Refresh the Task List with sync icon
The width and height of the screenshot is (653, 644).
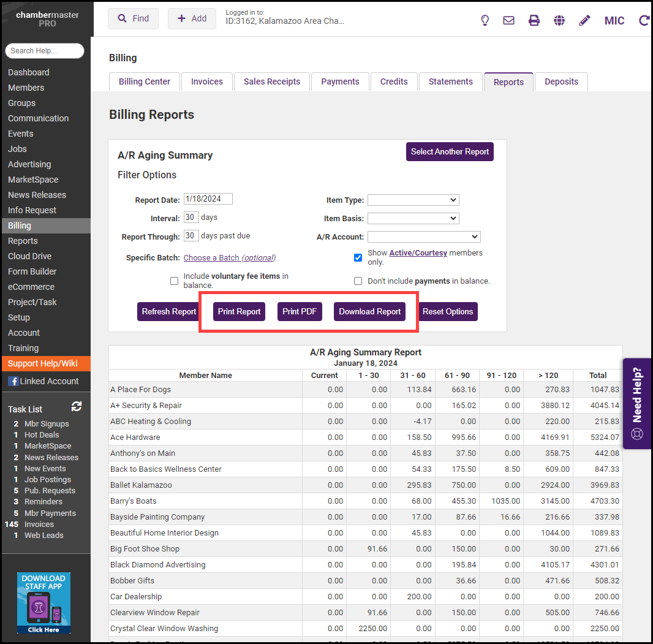pos(77,406)
